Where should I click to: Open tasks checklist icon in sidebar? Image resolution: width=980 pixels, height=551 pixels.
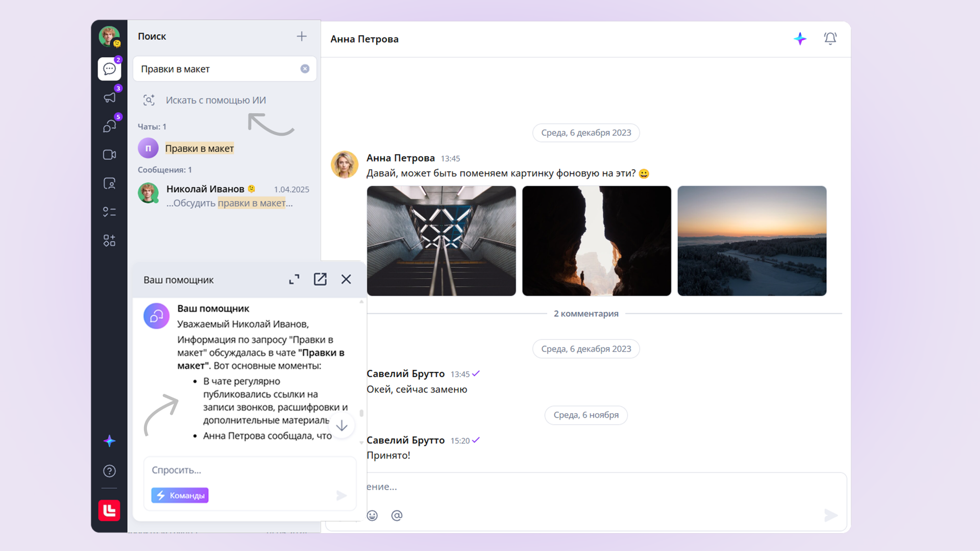pos(109,212)
